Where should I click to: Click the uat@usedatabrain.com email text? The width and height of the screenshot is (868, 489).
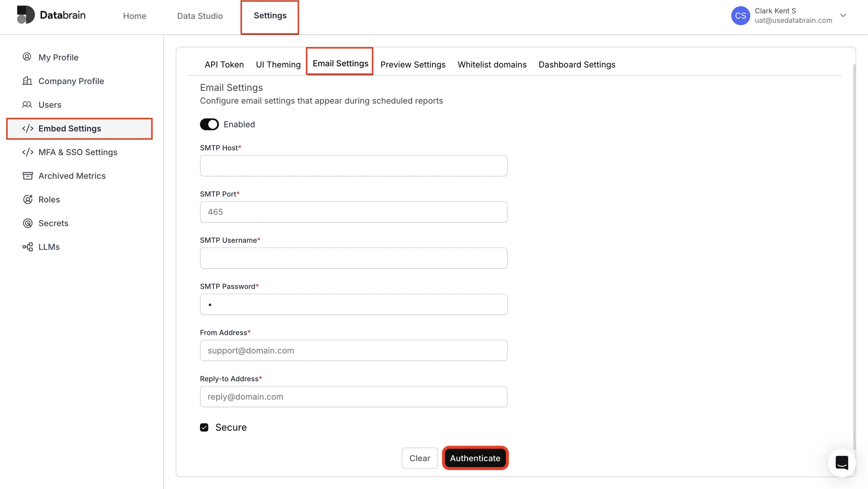(793, 20)
